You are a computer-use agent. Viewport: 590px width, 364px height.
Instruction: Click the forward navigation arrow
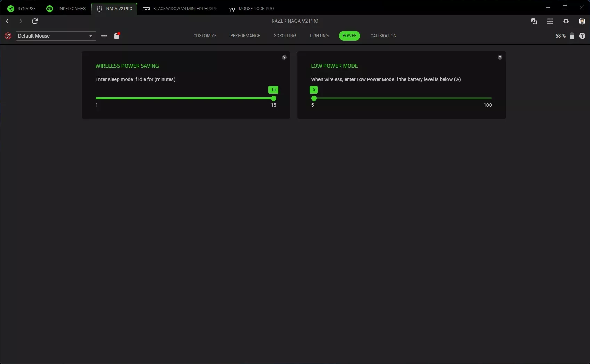coord(21,21)
